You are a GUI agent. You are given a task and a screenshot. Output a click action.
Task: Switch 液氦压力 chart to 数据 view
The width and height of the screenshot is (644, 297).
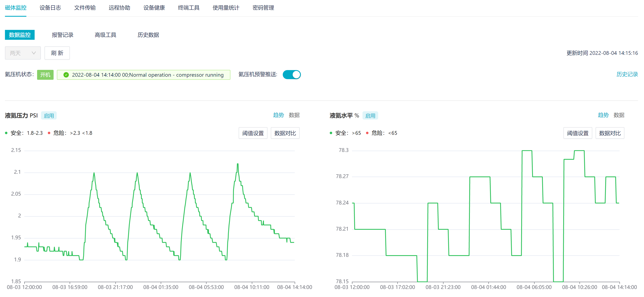294,115
